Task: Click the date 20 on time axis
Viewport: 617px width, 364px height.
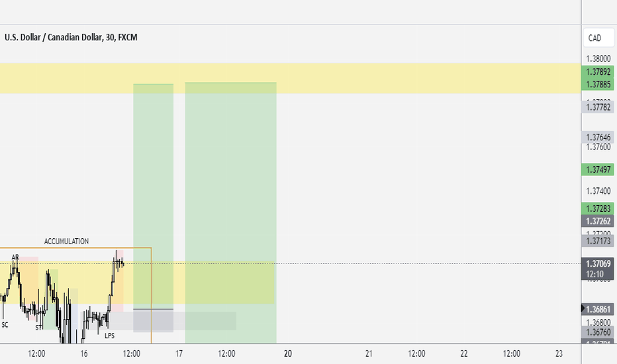Action: point(287,354)
